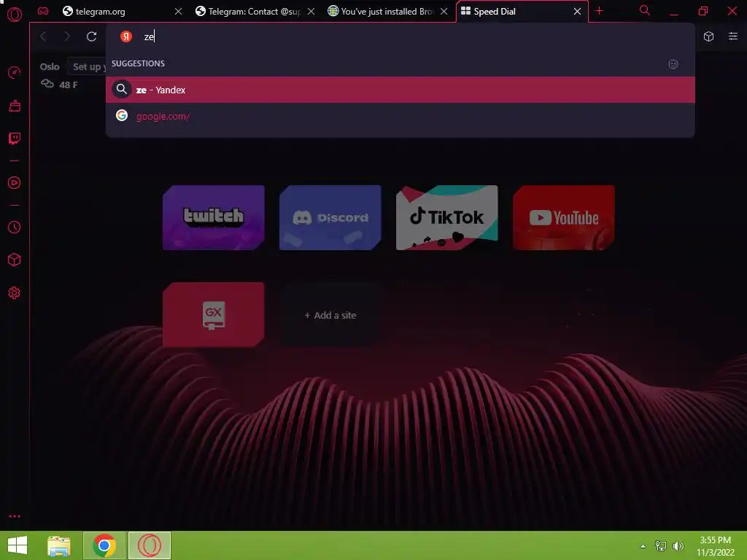Reload the current page
747x560 pixels.
(x=91, y=36)
